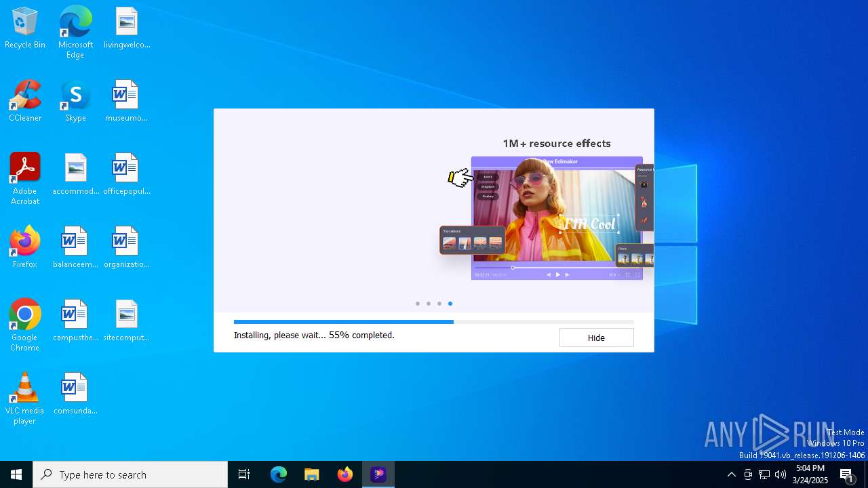Image resolution: width=868 pixels, height=488 pixels.
Task: Click the taskbar search box
Action: coord(130,474)
